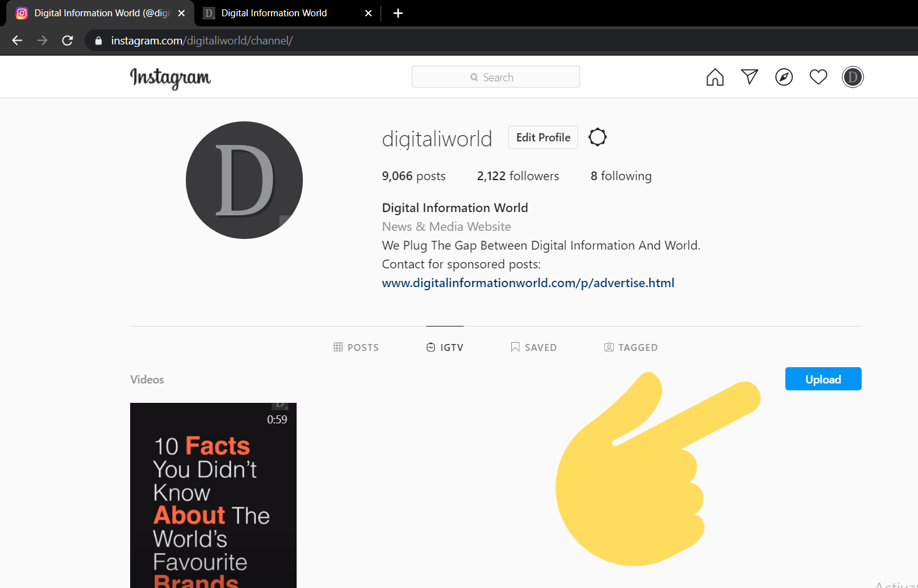Screen dimensions: 918x588
Task: Open the settings gear next to Edit Profile
Action: [x=597, y=136]
